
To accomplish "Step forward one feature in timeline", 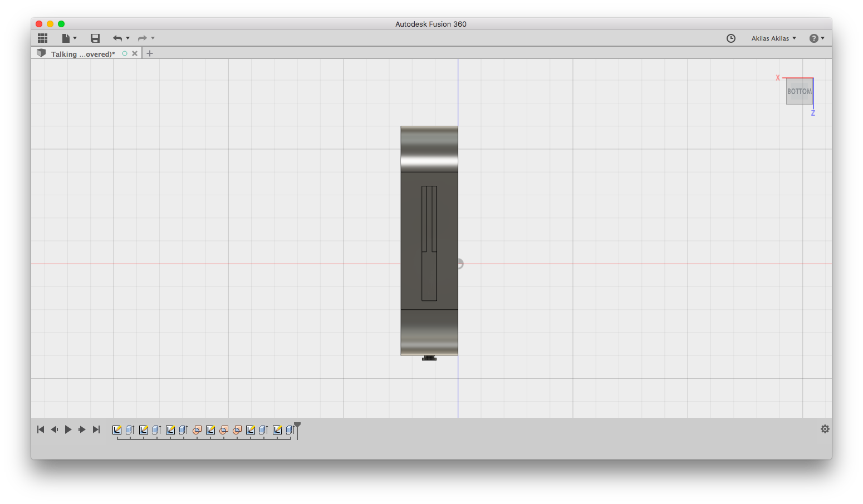I will [82, 429].
